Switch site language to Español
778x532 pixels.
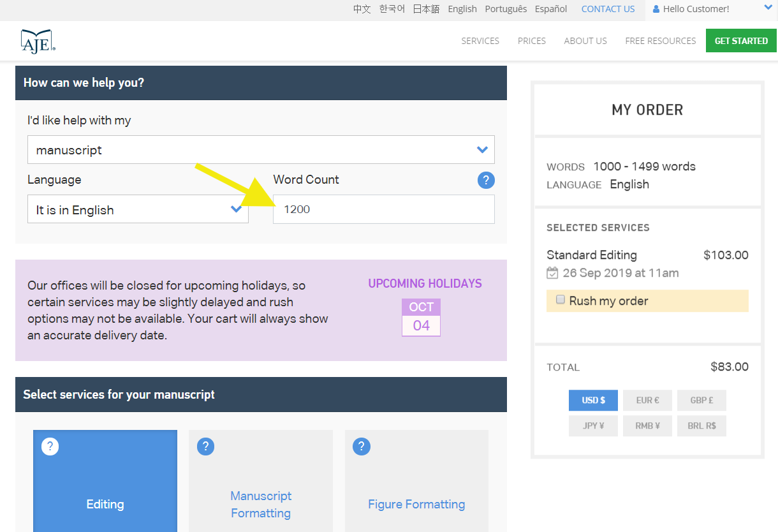click(x=551, y=9)
